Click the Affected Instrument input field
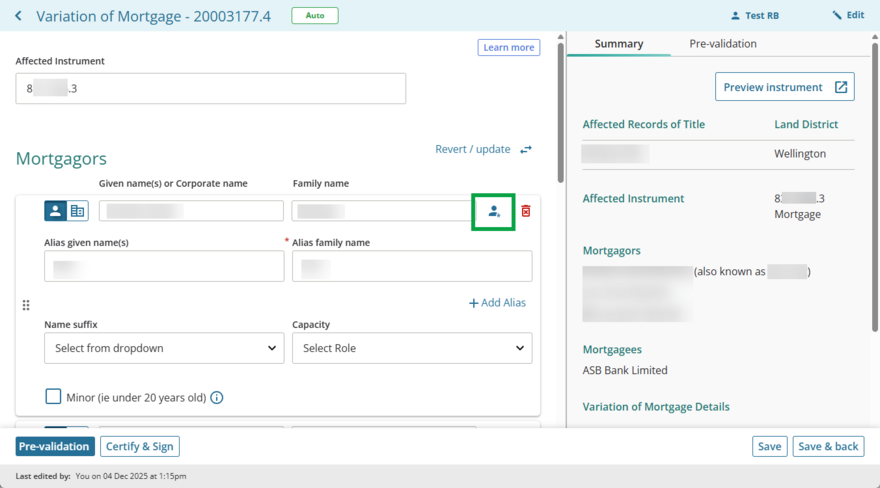 [x=210, y=88]
